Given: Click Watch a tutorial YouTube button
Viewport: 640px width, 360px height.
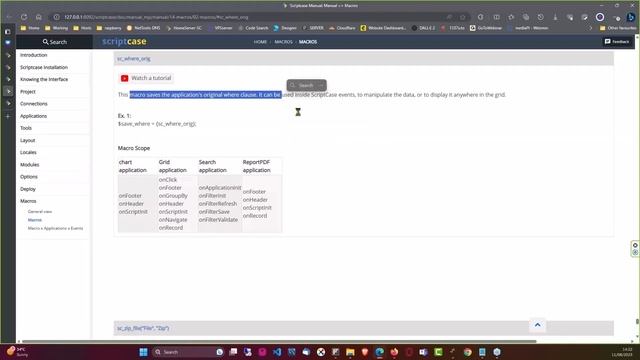Looking at the screenshot, I should click(x=146, y=78).
